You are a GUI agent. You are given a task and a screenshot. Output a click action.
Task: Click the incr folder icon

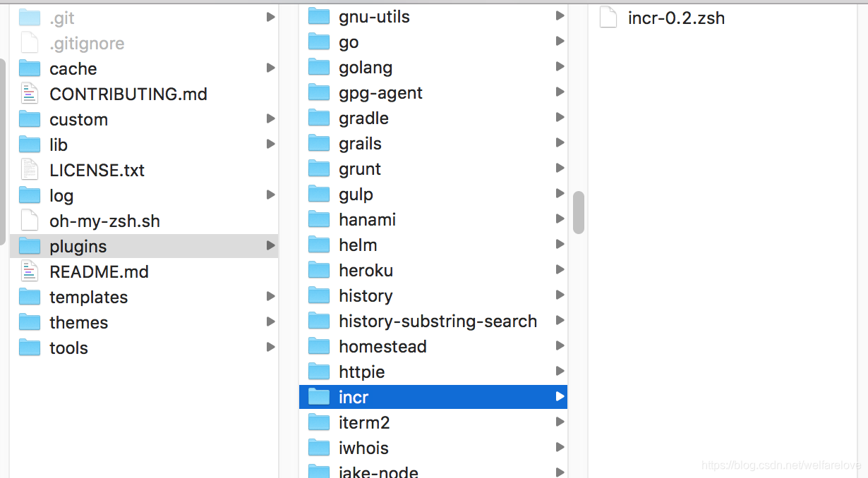coord(320,397)
